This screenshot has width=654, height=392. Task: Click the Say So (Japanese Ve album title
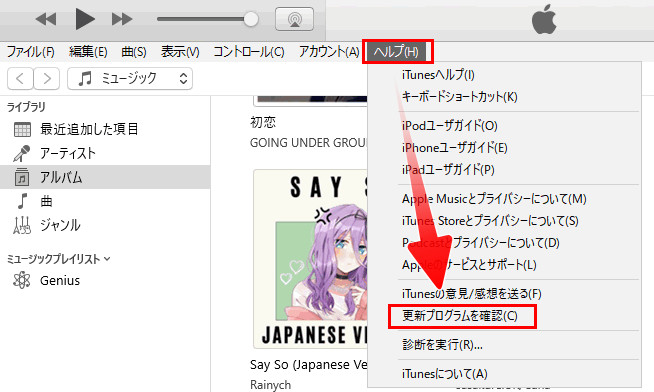click(x=309, y=365)
